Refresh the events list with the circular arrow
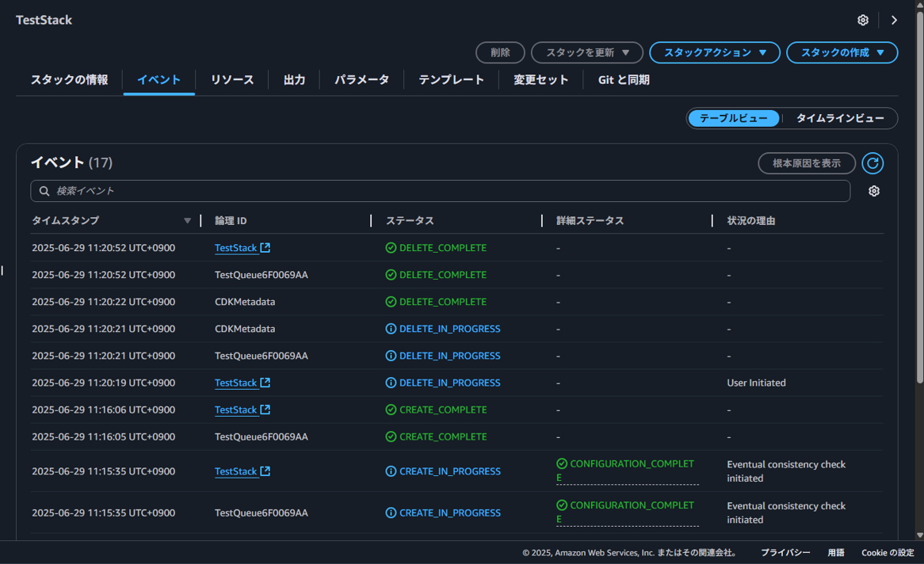924x564 pixels. (872, 163)
